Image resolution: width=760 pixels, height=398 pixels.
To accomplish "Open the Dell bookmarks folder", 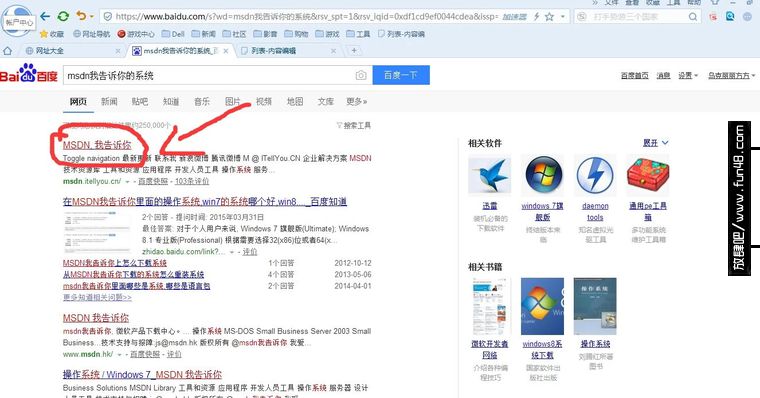I will [173, 34].
